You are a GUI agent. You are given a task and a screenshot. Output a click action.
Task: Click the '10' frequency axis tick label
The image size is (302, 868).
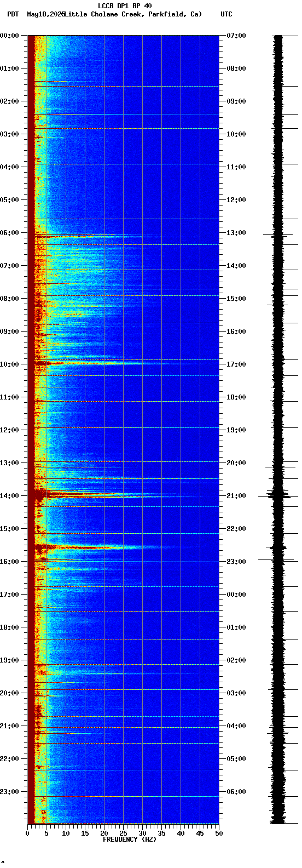pyautogui.click(x=66, y=833)
